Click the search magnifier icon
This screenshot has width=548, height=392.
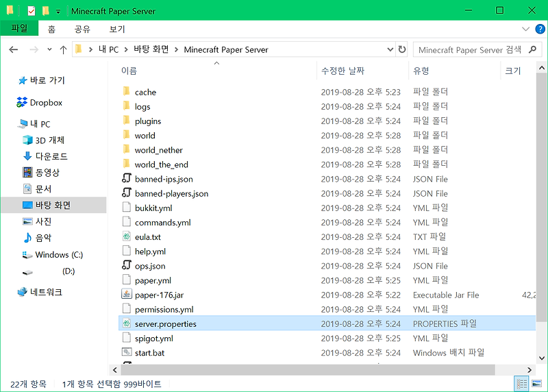point(533,49)
